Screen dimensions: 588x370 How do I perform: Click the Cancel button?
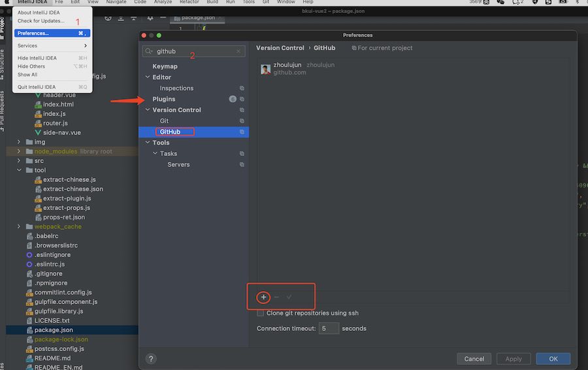tap(474, 359)
